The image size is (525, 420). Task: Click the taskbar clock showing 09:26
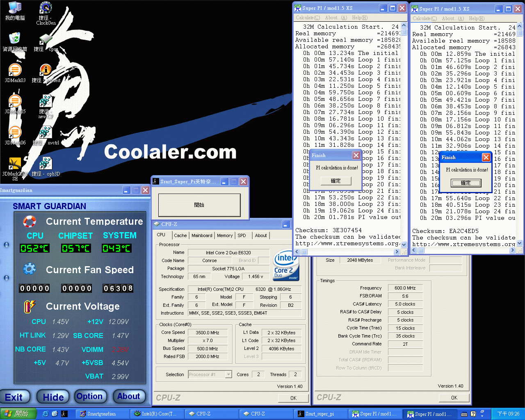tap(508, 414)
